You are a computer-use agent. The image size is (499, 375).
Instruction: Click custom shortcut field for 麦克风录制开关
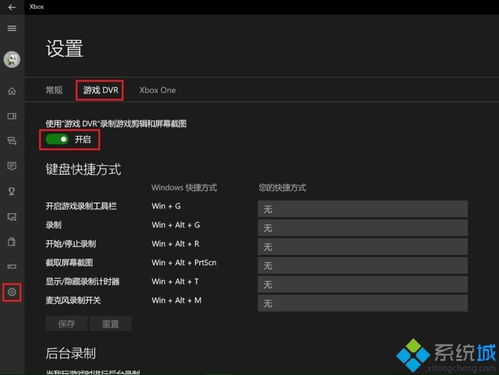[x=363, y=303]
